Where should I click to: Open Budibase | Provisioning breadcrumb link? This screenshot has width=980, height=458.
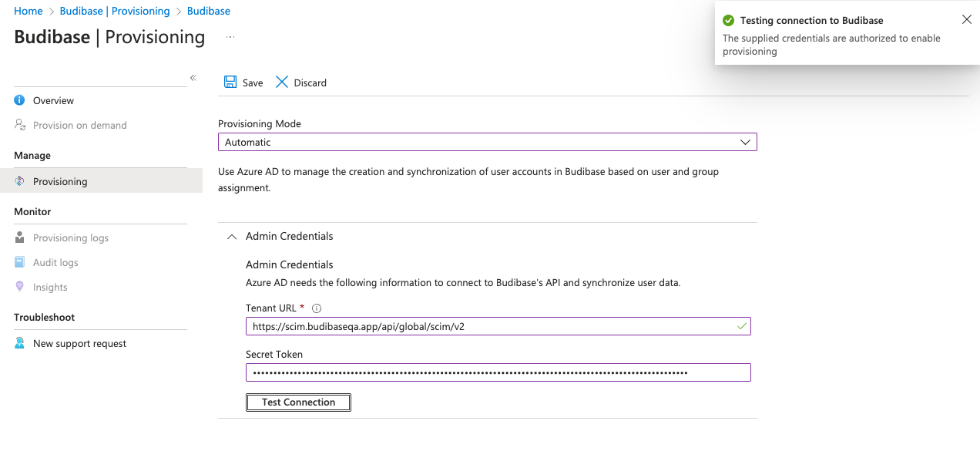(x=115, y=11)
